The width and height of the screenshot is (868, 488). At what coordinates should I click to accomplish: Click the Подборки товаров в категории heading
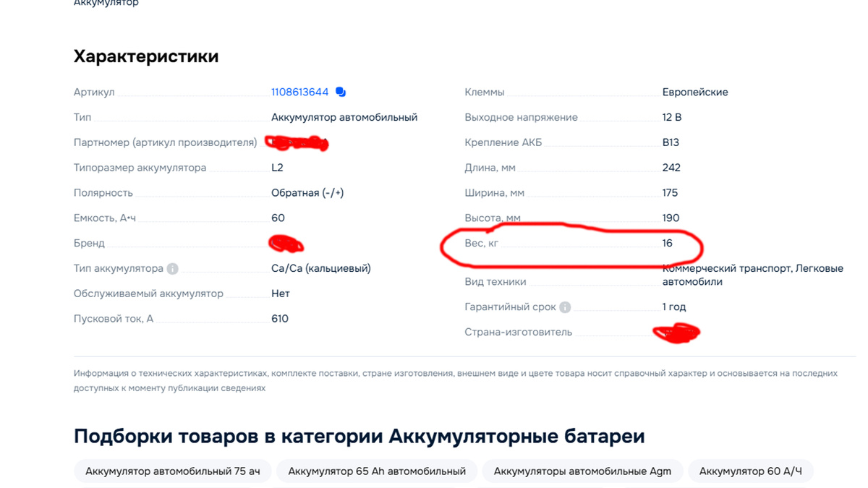point(359,437)
